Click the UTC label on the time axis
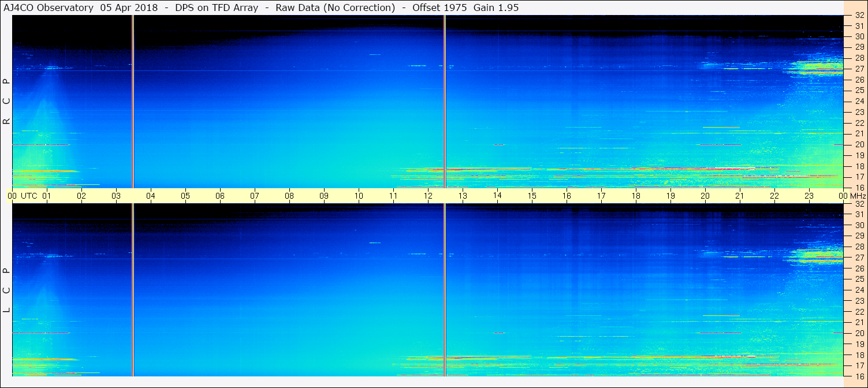868x388 pixels. (x=29, y=196)
